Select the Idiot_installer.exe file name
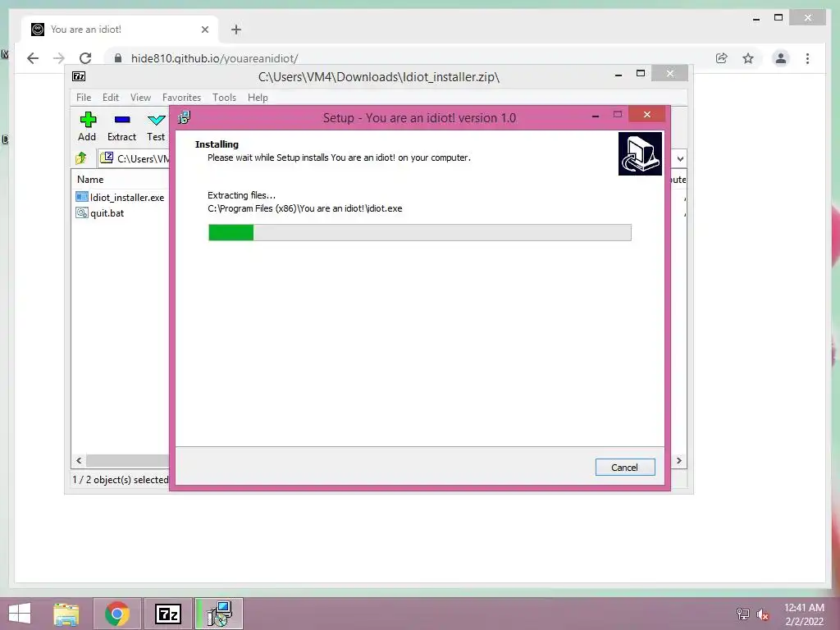This screenshot has height=630, width=840. (127, 198)
